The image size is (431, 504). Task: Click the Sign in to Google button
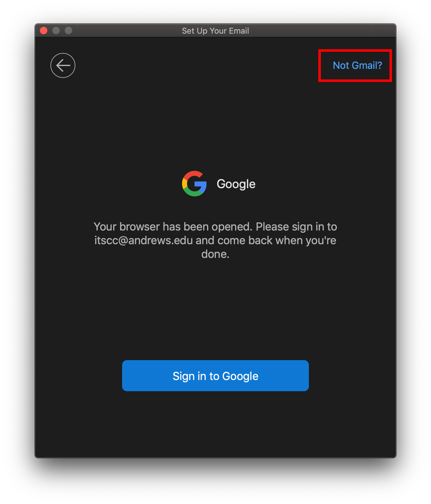215,376
